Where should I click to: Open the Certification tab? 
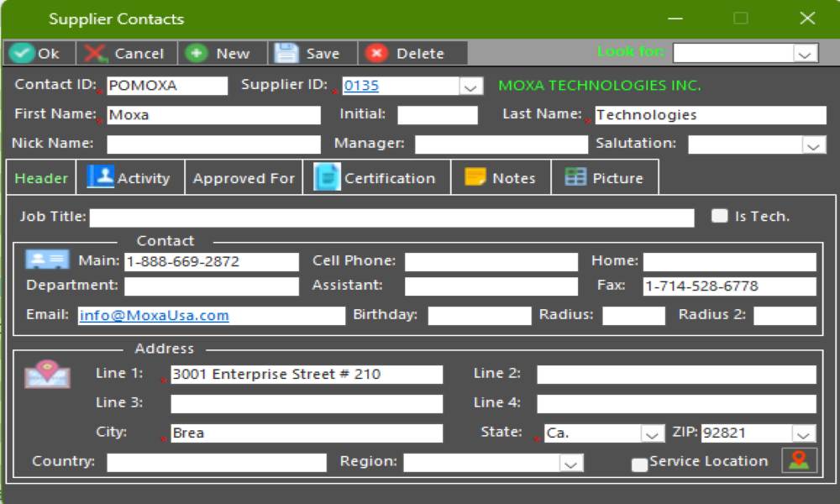pyautogui.click(x=375, y=178)
